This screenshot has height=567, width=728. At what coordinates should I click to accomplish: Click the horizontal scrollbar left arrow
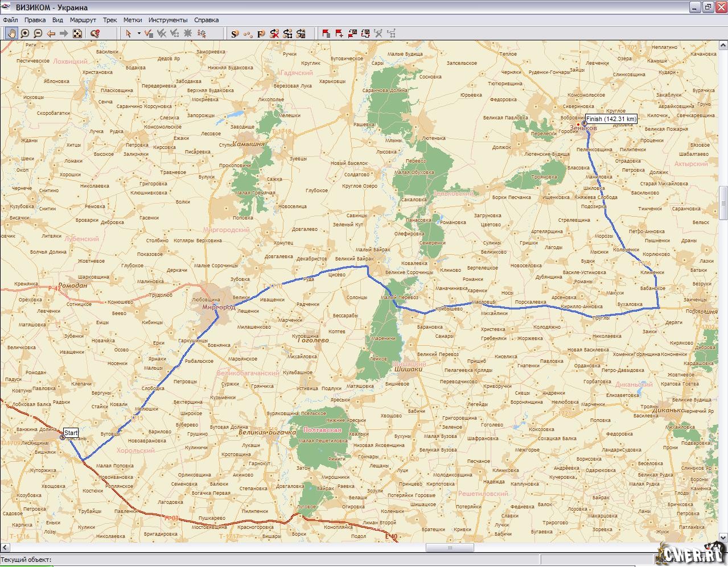click(x=5, y=548)
